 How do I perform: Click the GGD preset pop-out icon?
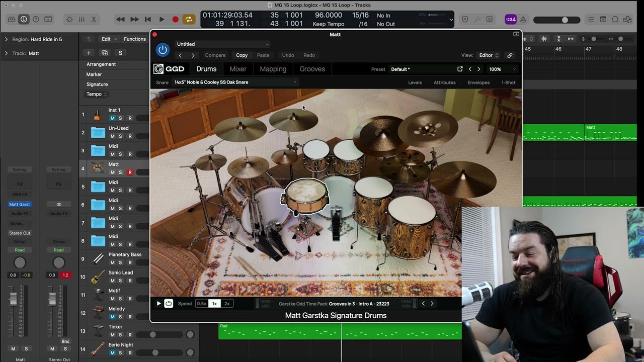pos(460,69)
